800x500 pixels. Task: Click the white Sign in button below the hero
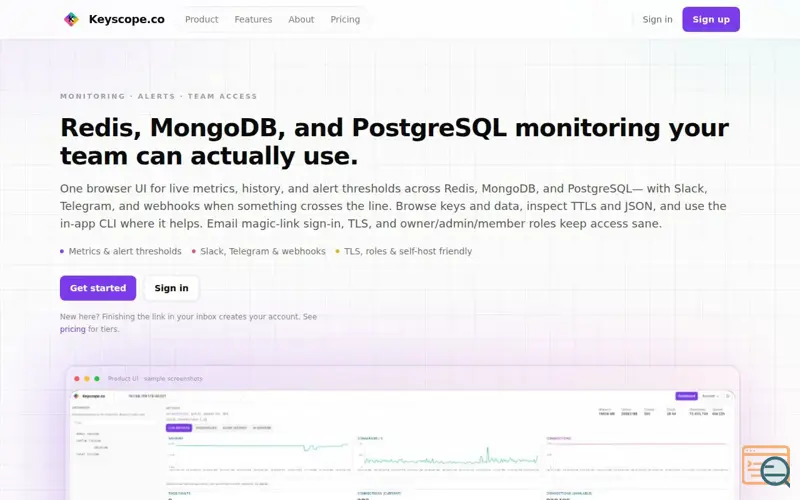[171, 288]
